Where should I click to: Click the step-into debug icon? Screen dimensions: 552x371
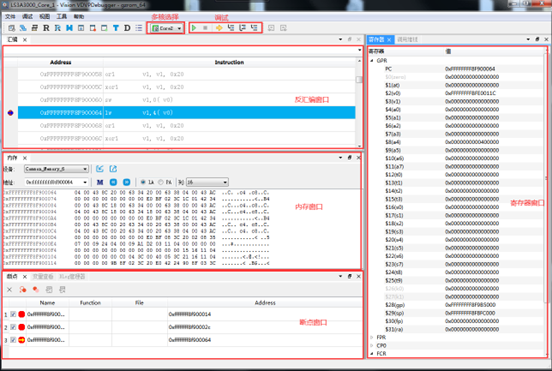[x=231, y=28]
